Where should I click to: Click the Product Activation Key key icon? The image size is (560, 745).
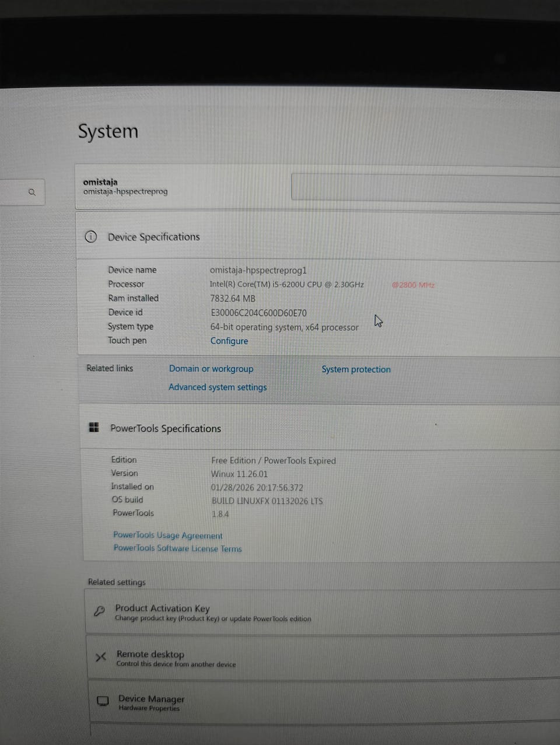(x=99, y=611)
